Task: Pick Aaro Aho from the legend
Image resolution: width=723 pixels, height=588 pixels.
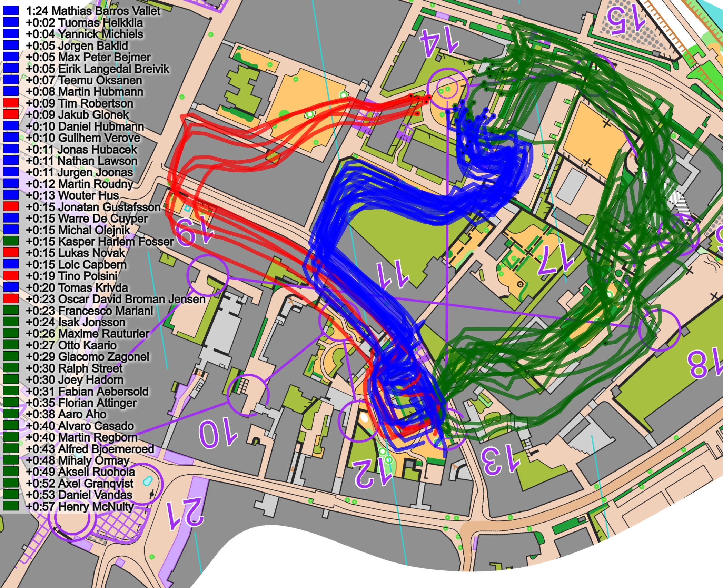Action: point(66,414)
